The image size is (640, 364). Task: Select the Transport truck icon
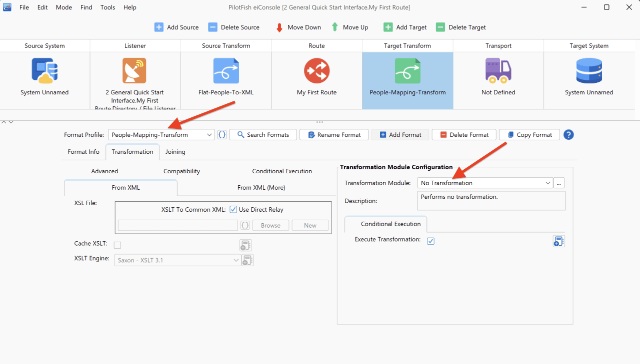pos(498,70)
